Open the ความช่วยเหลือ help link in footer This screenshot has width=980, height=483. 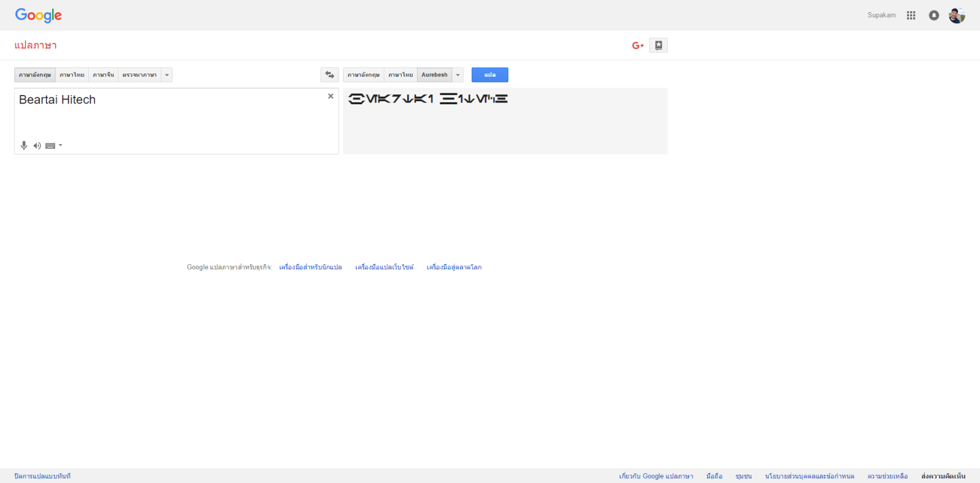click(x=888, y=476)
